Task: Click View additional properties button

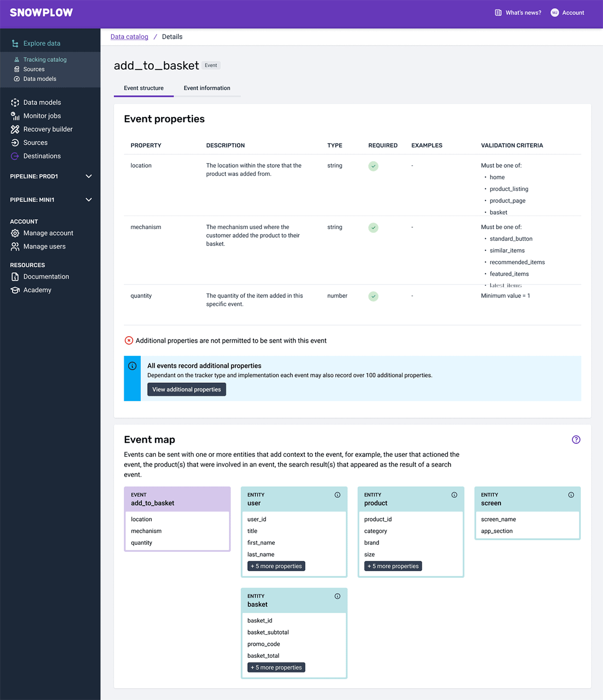Action: 186,389
